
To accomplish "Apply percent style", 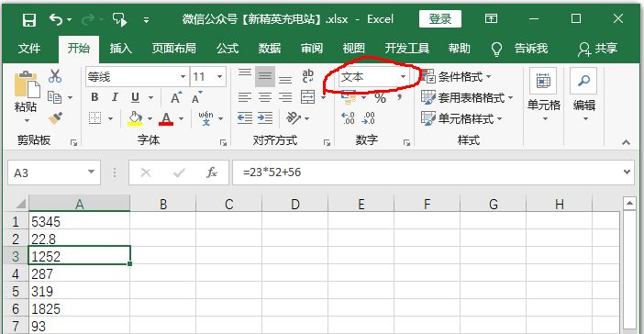I will [381, 98].
